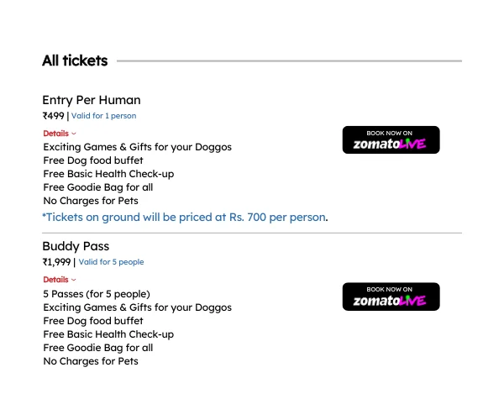
Task: Collapse Details under Entry Per Human
Action: pos(60,134)
